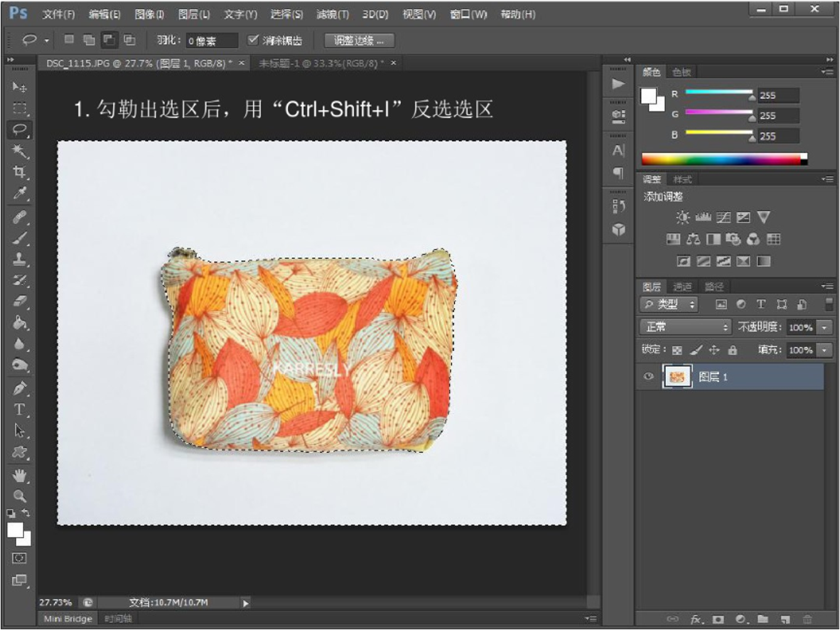Open the 滤镜(T) menu
Viewport: 840px width, 630px height.
332,14
